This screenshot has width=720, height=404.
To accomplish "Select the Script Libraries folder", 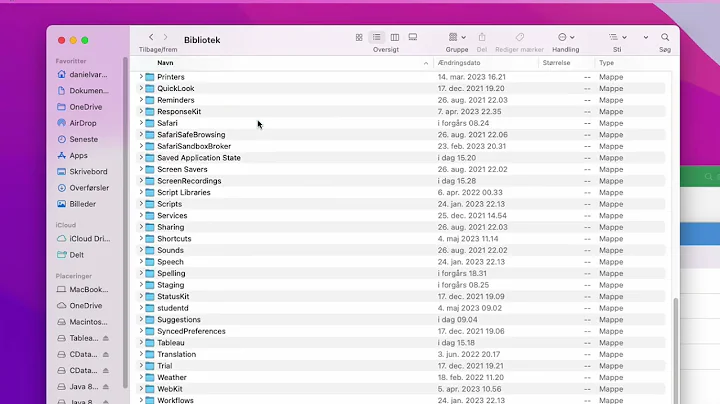I will [401, 192].
